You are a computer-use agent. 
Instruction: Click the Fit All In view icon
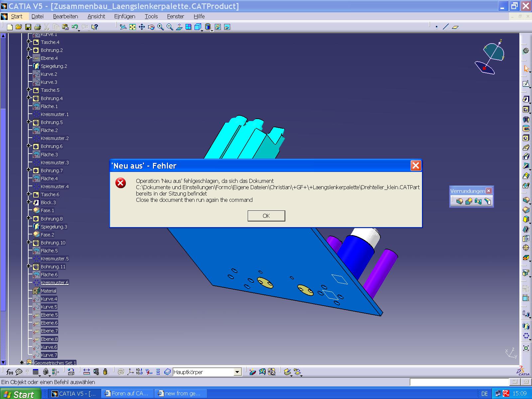pos(132,27)
